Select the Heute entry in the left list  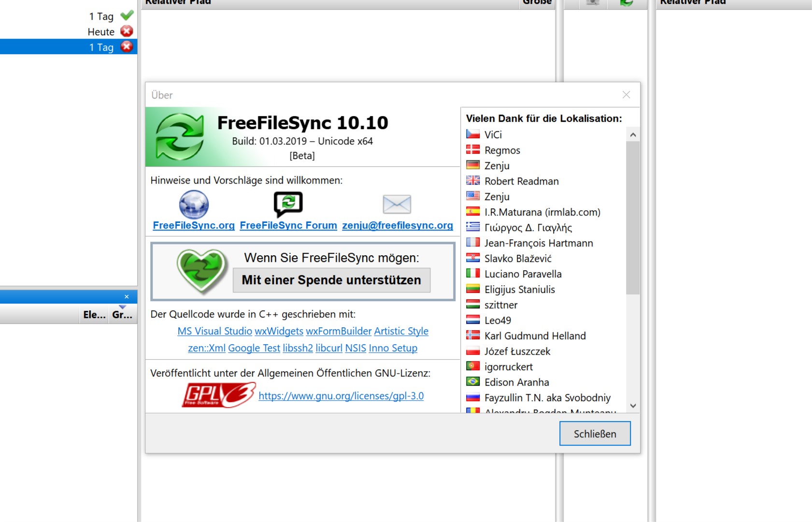pyautogui.click(x=69, y=31)
